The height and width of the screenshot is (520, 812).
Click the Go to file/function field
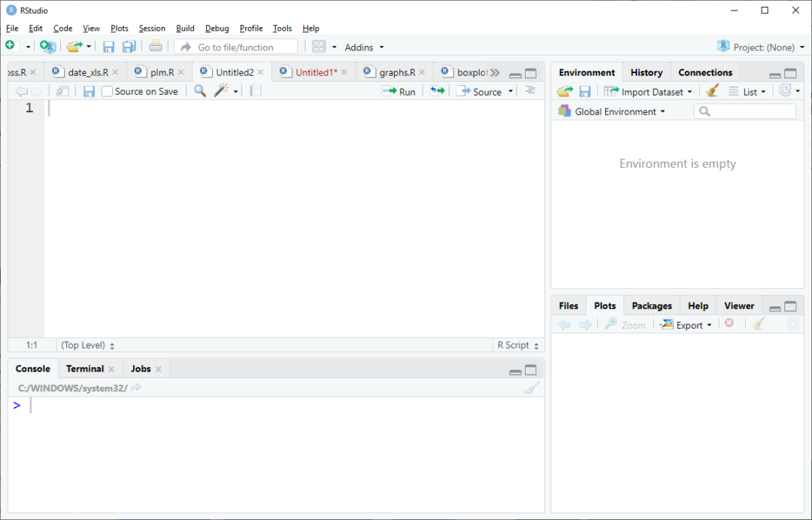click(x=236, y=47)
